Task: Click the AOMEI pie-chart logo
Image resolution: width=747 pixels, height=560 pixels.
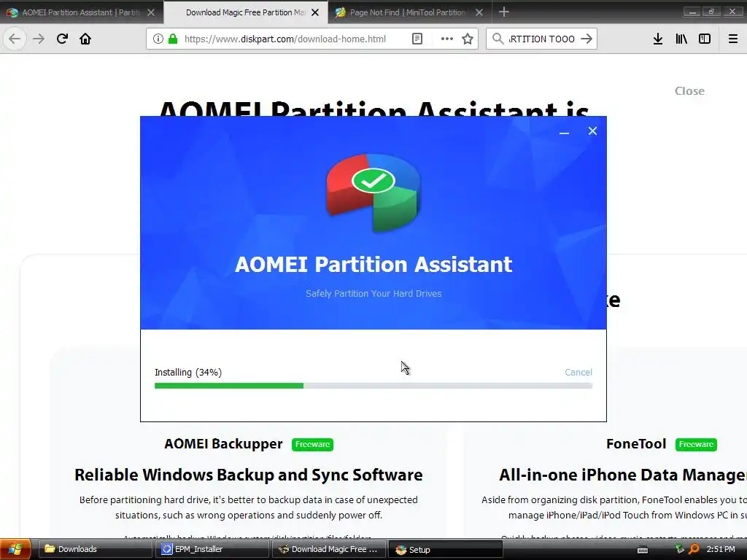Action: coord(373,192)
